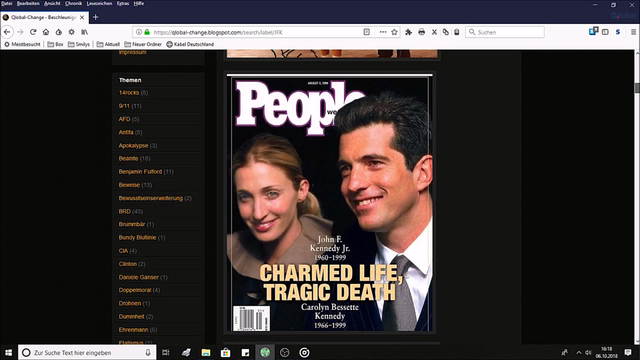Open the Bewusstseinserweiterung topic link

point(151,198)
